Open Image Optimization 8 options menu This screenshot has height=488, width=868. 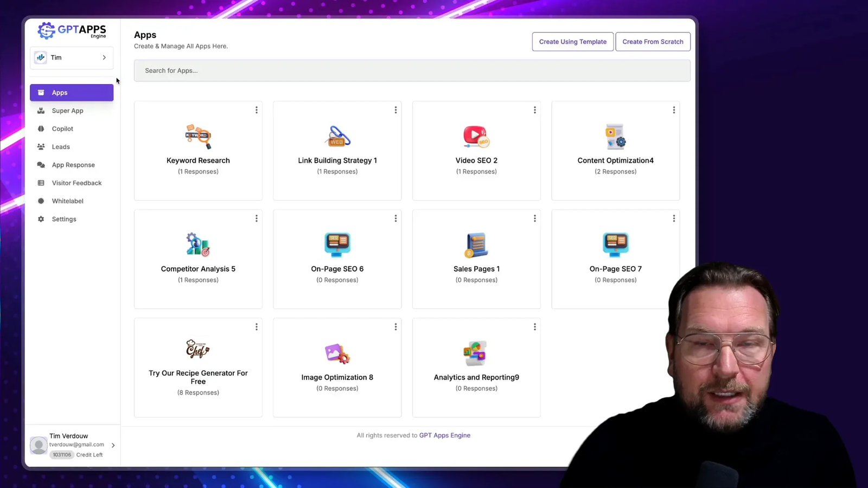(395, 327)
